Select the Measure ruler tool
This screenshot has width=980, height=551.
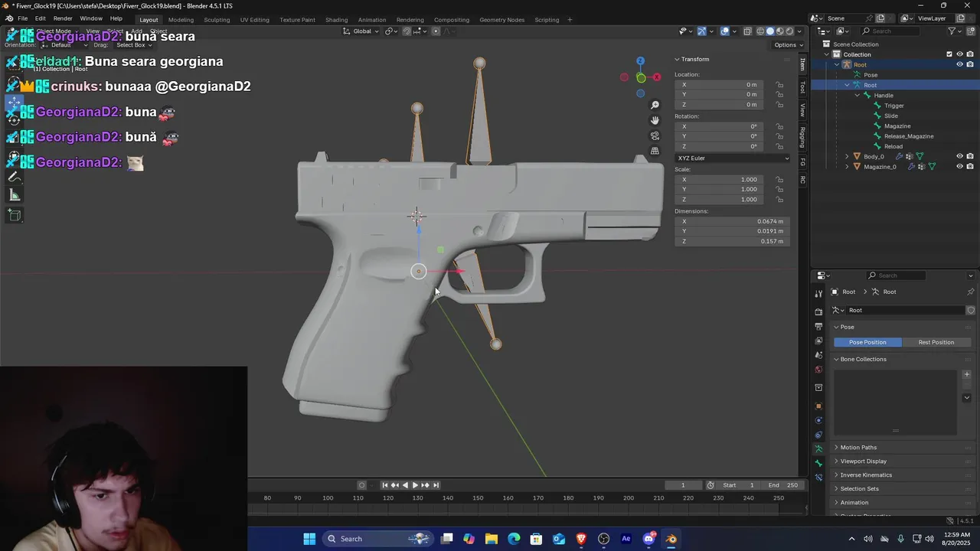click(x=14, y=195)
